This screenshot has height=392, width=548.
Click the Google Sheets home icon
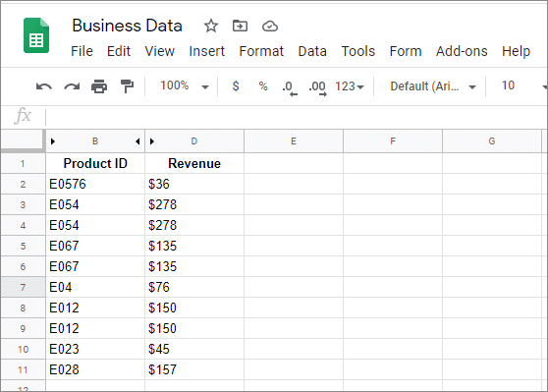[36, 35]
